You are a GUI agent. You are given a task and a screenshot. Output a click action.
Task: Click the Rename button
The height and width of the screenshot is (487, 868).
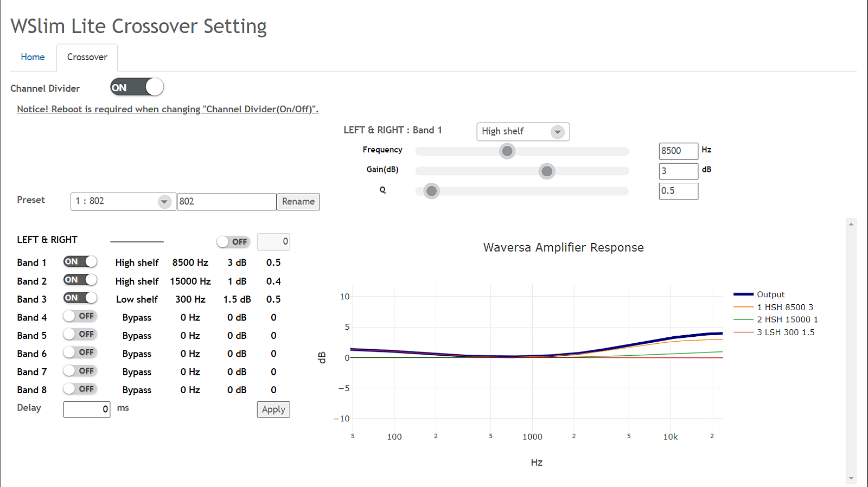click(x=298, y=202)
